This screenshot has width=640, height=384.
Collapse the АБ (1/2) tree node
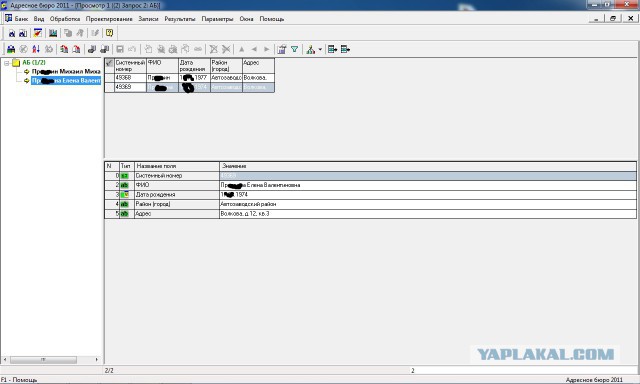7,63
